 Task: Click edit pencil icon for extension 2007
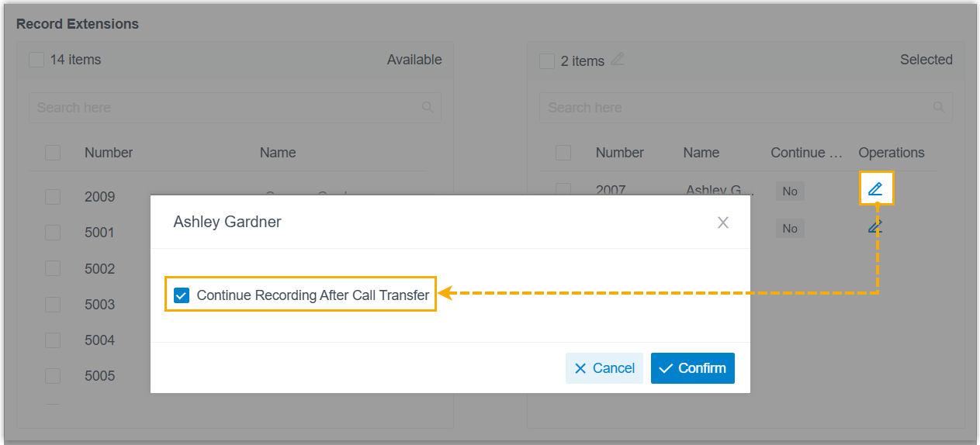point(875,188)
